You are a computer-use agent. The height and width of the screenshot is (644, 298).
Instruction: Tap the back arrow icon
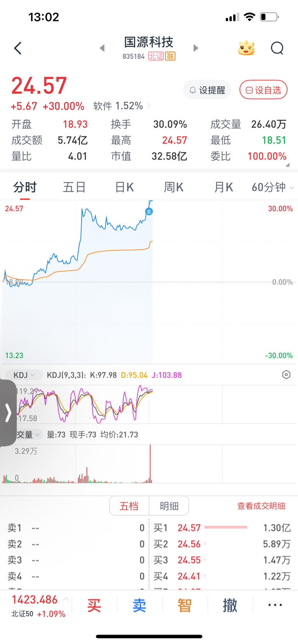[x=18, y=48]
